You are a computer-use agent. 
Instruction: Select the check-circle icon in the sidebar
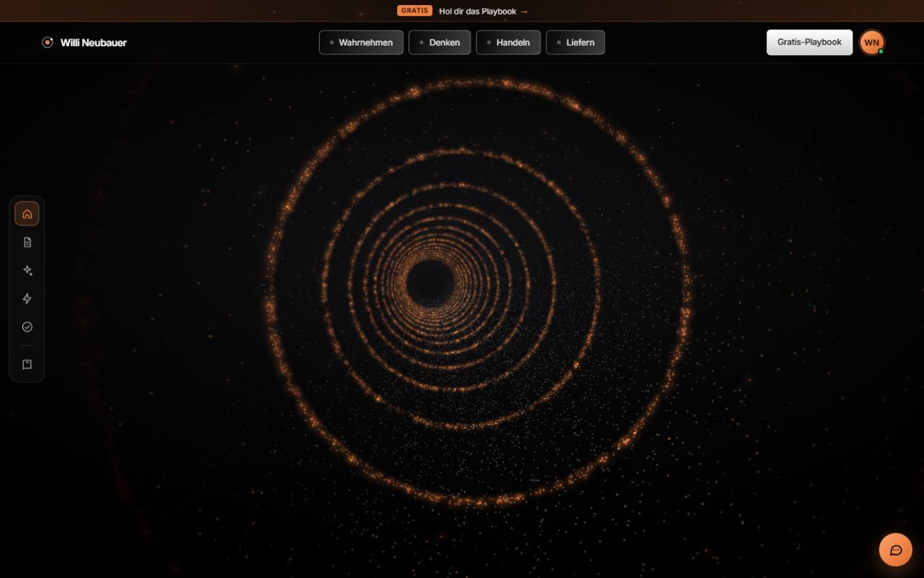27,327
